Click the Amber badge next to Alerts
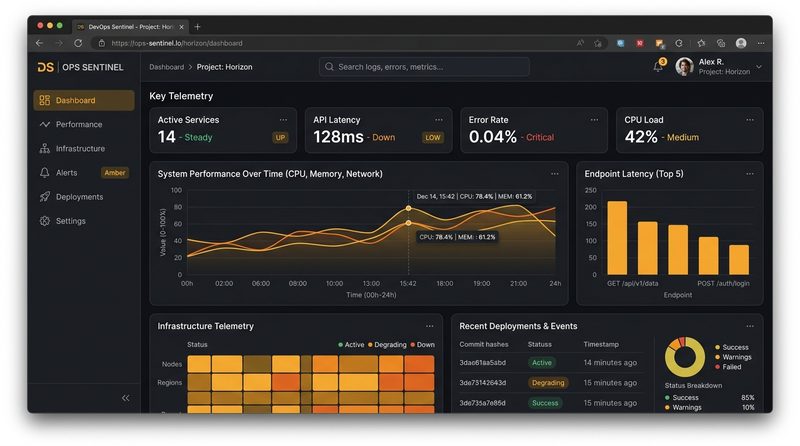 [115, 173]
